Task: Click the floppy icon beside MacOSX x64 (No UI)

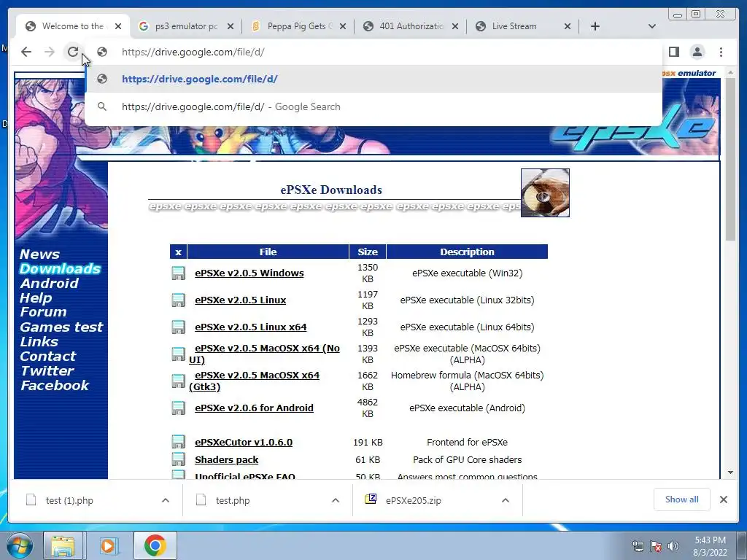Action: coord(178,354)
